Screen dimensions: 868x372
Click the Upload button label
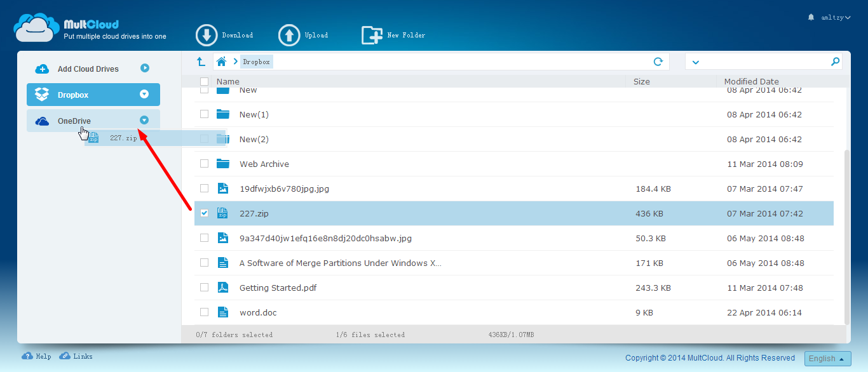316,36
